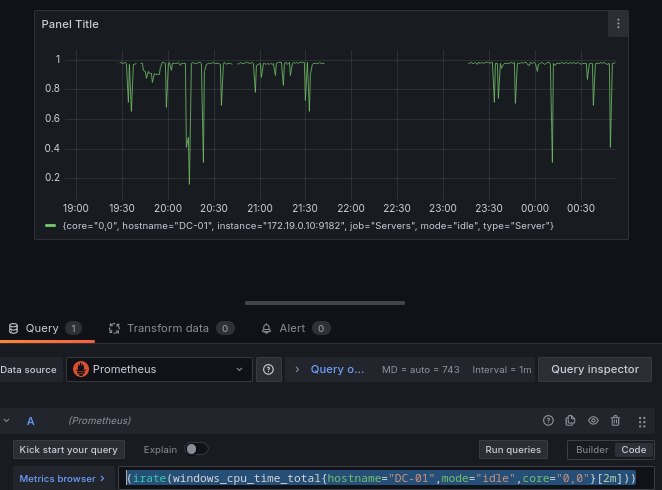Image resolution: width=662 pixels, height=490 pixels.
Task: Grab query A drag handle dots
Action: click(642, 422)
